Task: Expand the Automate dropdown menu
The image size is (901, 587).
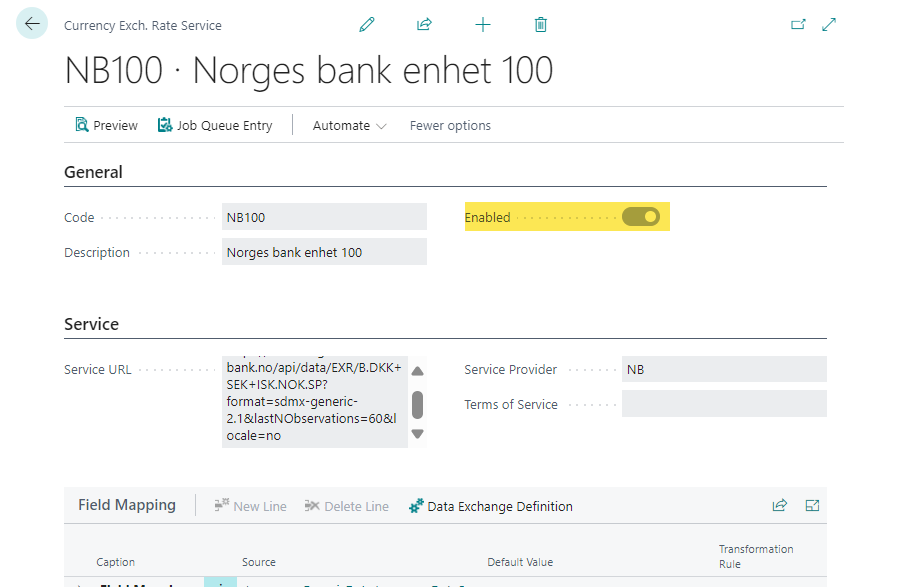Action: (349, 125)
